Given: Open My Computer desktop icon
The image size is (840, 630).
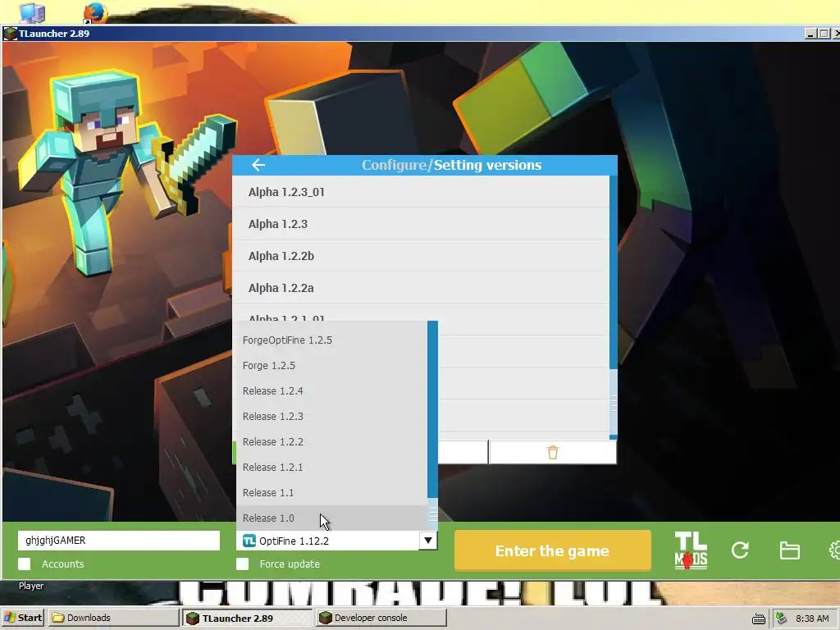Looking at the screenshot, I should pyautogui.click(x=32, y=12).
